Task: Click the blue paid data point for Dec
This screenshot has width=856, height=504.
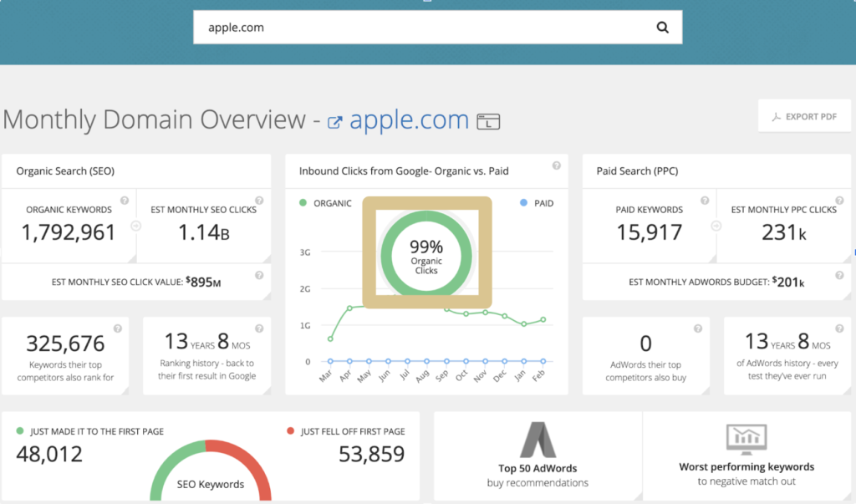Action: tap(504, 361)
